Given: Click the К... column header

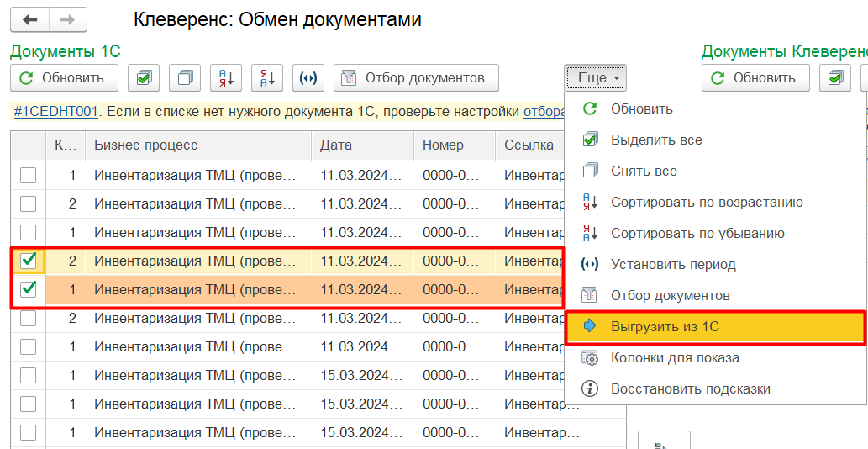Looking at the screenshot, I should (x=66, y=145).
